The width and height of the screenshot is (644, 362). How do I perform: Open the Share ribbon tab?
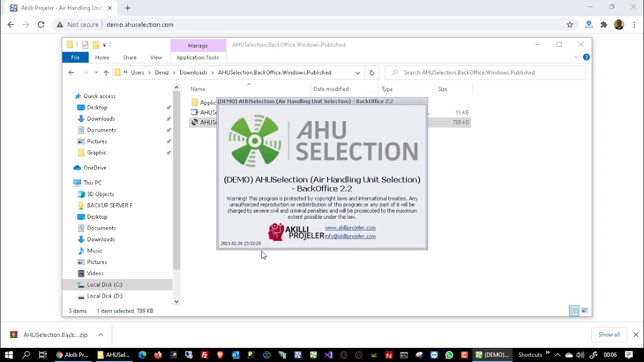(130, 57)
